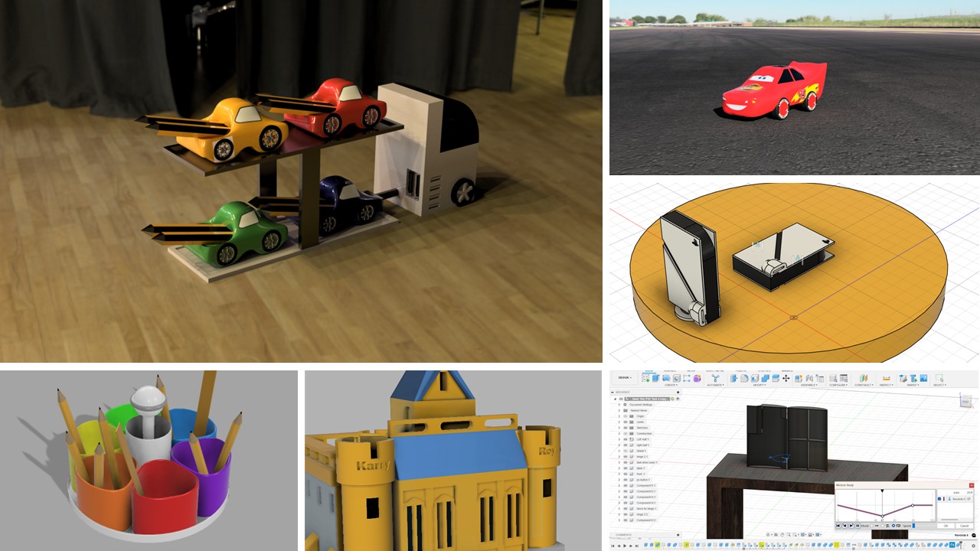
Task: Toggle visibility eye of Joints folder
Action: 626,422
